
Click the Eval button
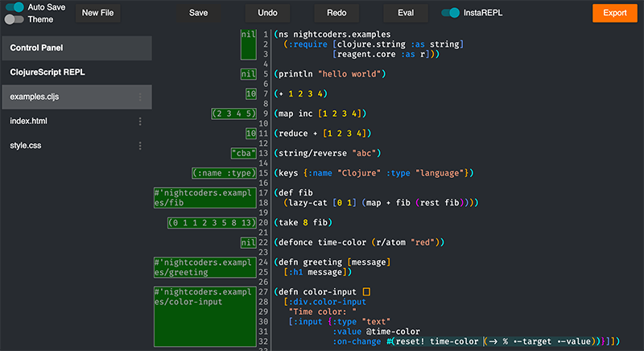[406, 13]
